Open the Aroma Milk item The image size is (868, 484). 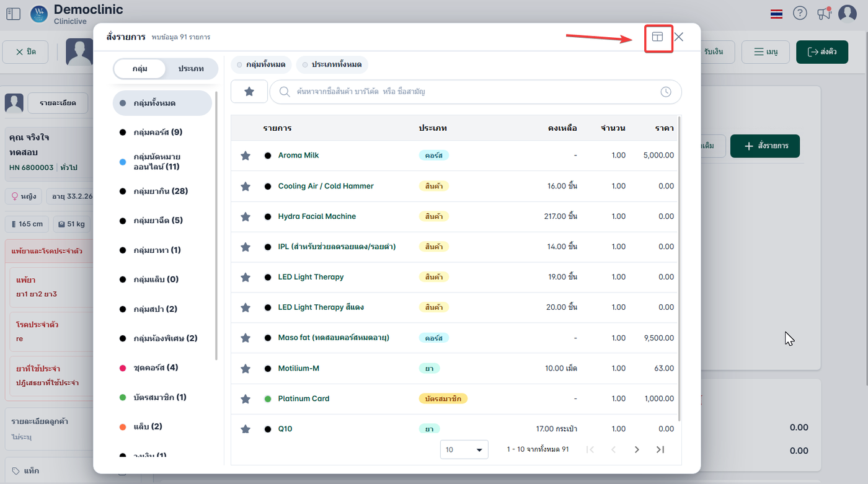[x=298, y=156]
